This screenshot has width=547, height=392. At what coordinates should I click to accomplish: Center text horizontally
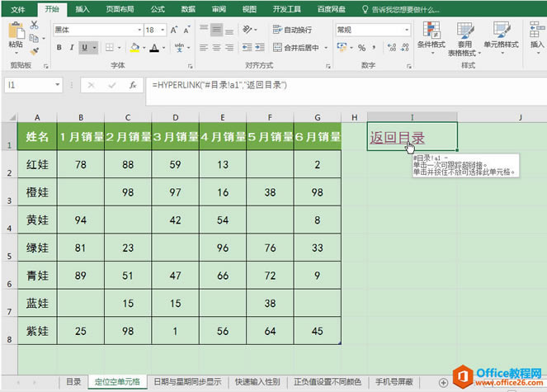(217, 48)
